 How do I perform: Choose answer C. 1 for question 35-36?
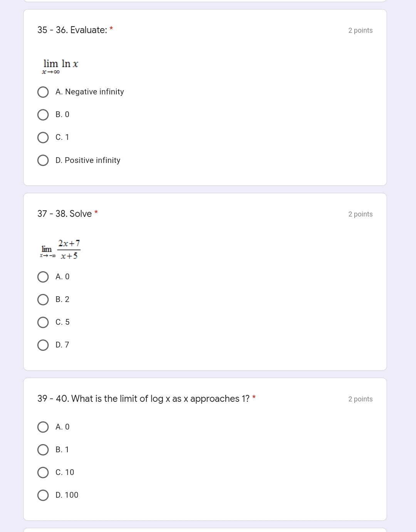pos(43,138)
